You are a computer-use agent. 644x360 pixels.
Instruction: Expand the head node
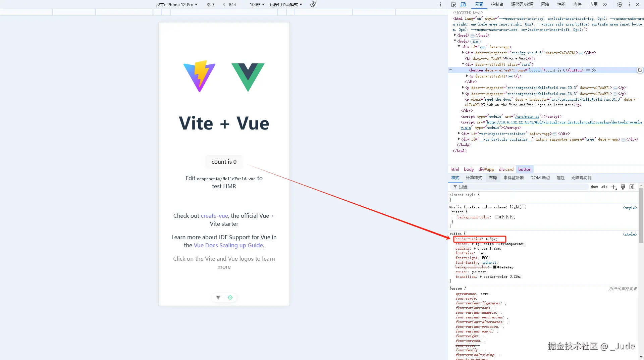point(455,35)
